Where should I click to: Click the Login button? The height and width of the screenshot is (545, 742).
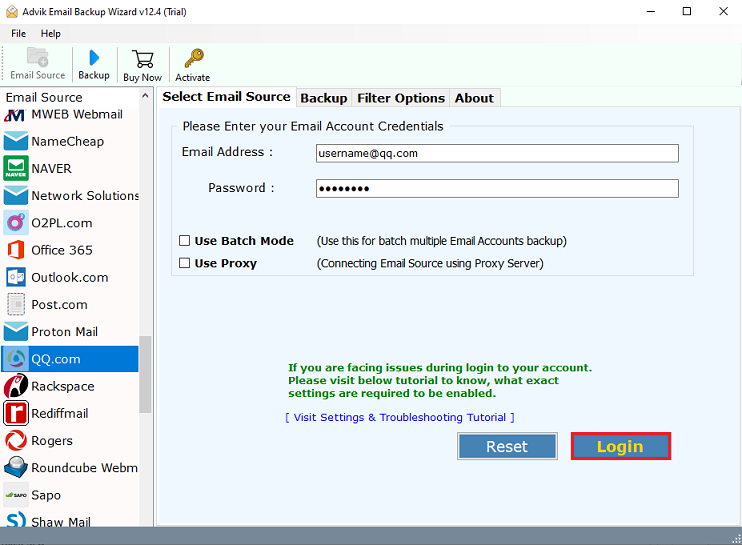click(x=620, y=446)
